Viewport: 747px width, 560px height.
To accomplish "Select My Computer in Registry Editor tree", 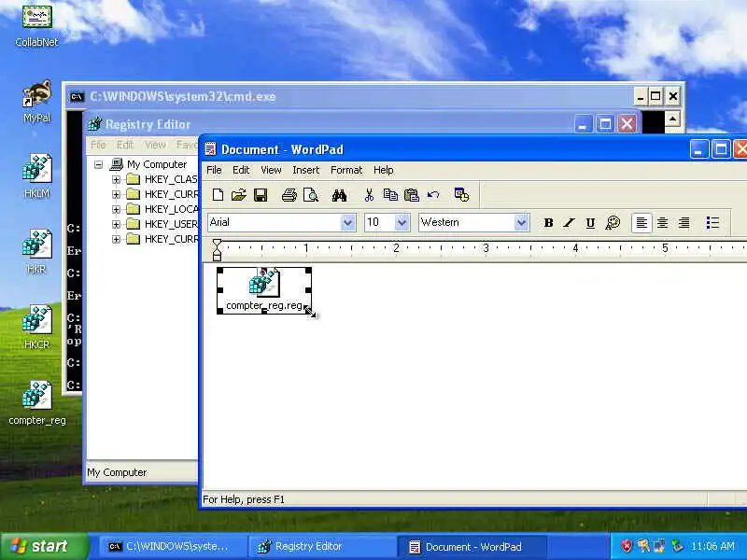I will (157, 165).
